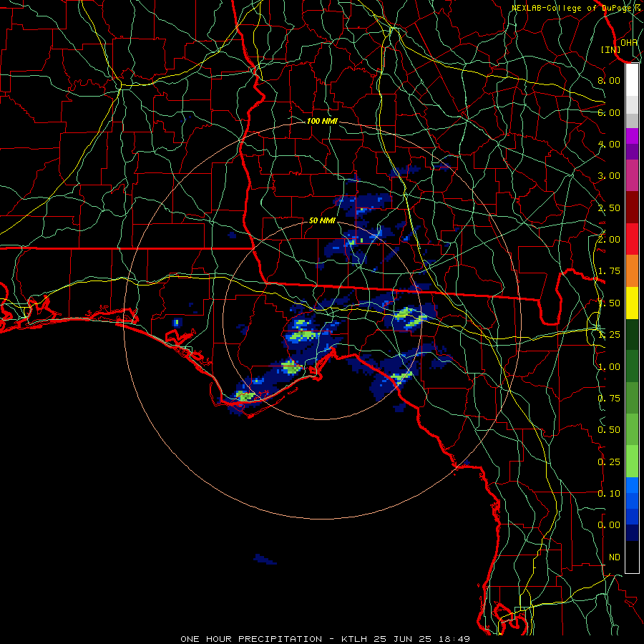
Task: Click the 0.50 legend value
Action: 609,430
